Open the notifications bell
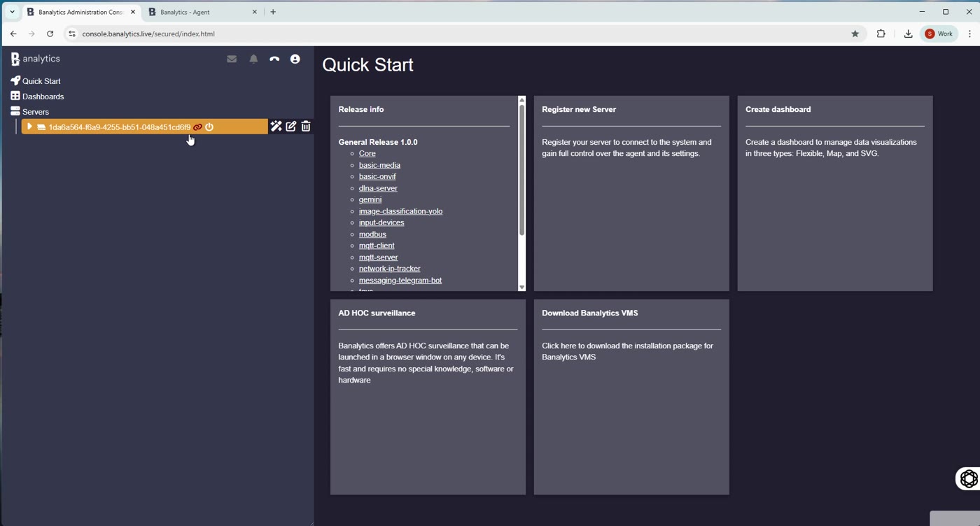Viewport: 980px width, 526px height. (x=253, y=59)
